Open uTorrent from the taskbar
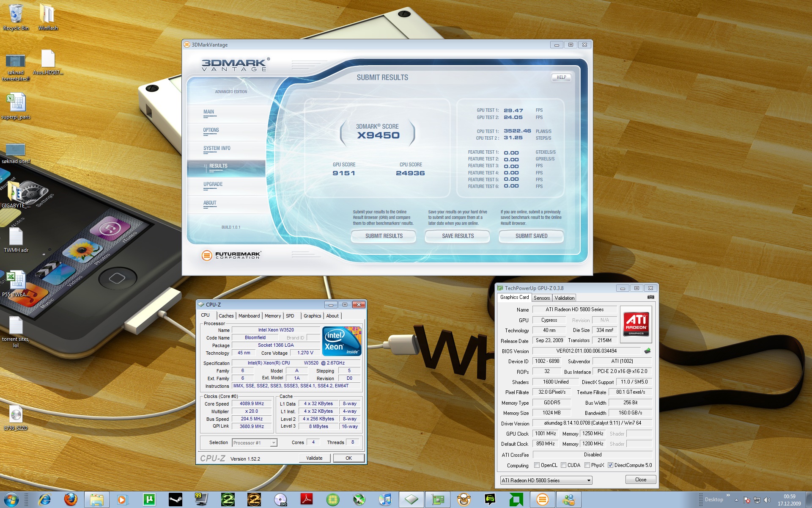Image resolution: width=812 pixels, height=508 pixels. pyautogui.click(x=149, y=500)
